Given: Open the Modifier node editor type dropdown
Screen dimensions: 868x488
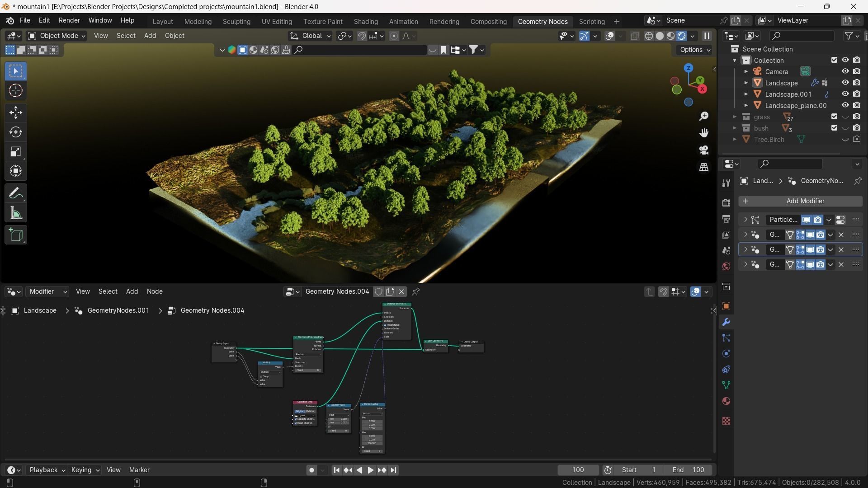Looking at the screenshot, I should click(47, 291).
